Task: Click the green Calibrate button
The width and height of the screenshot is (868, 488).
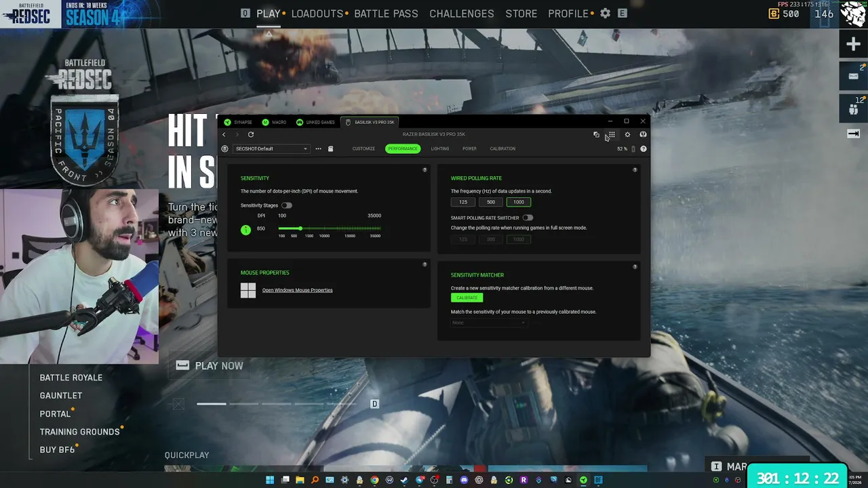Action: pyautogui.click(x=467, y=298)
